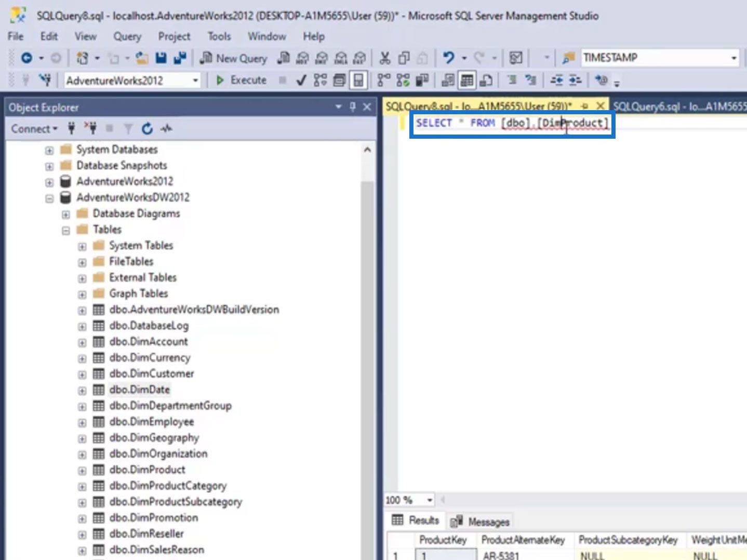The width and height of the screenshot is (747, 560).
Task: Click the DMX query icon
Action: (322, 58)
